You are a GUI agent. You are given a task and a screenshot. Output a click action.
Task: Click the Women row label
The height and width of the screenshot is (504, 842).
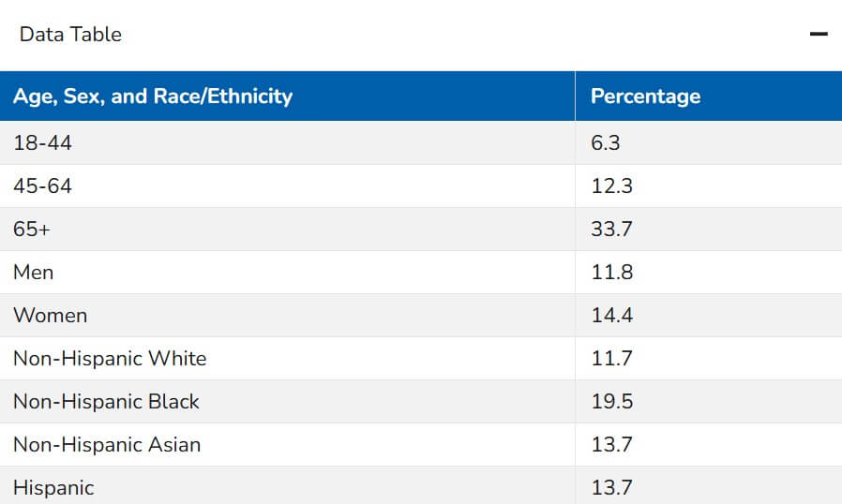[x=51, y=316]
